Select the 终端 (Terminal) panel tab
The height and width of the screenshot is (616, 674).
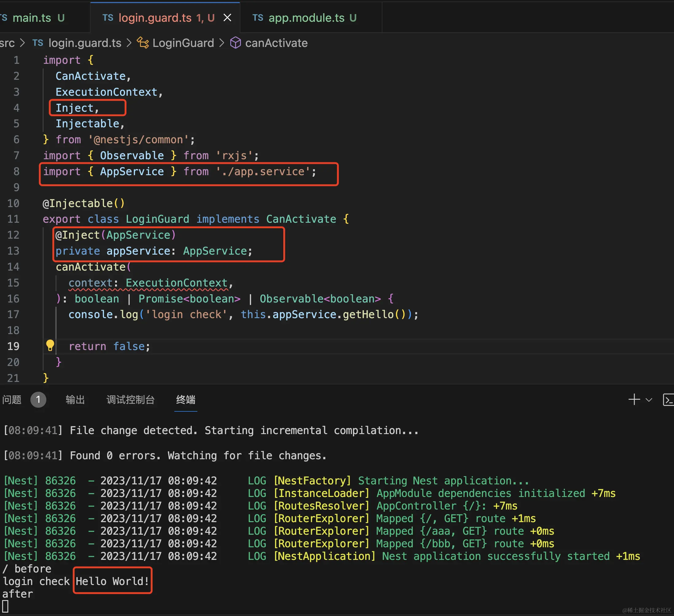[x=186, y=400]
